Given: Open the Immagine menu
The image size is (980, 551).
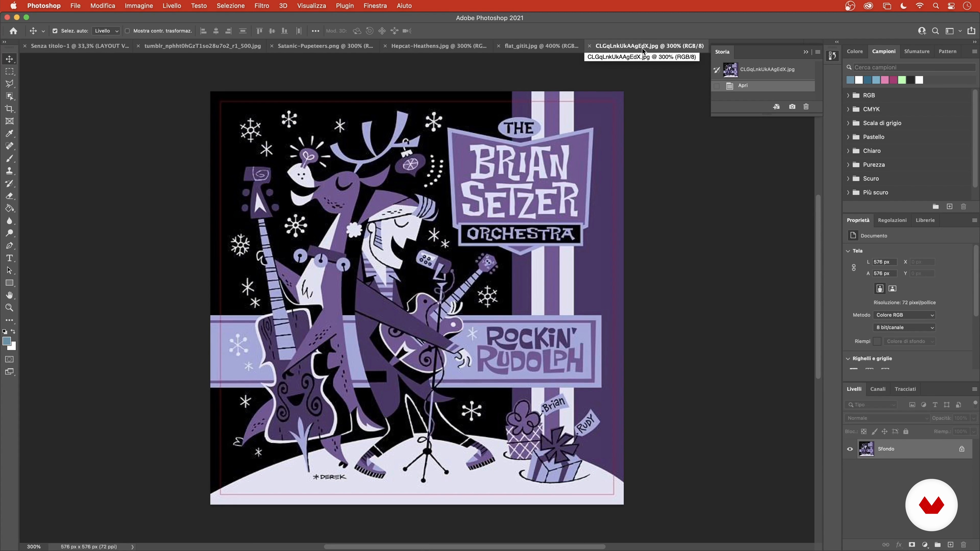Looking at the screenshot, I should point(139,6).
